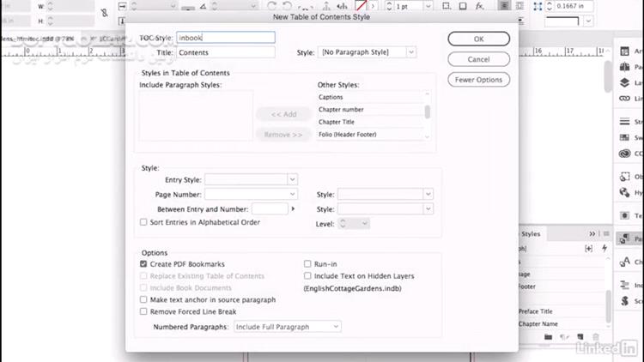Screen dimensions: 644x362
Task: Open the Object Styles panel icon
Action: pos(625,177)
